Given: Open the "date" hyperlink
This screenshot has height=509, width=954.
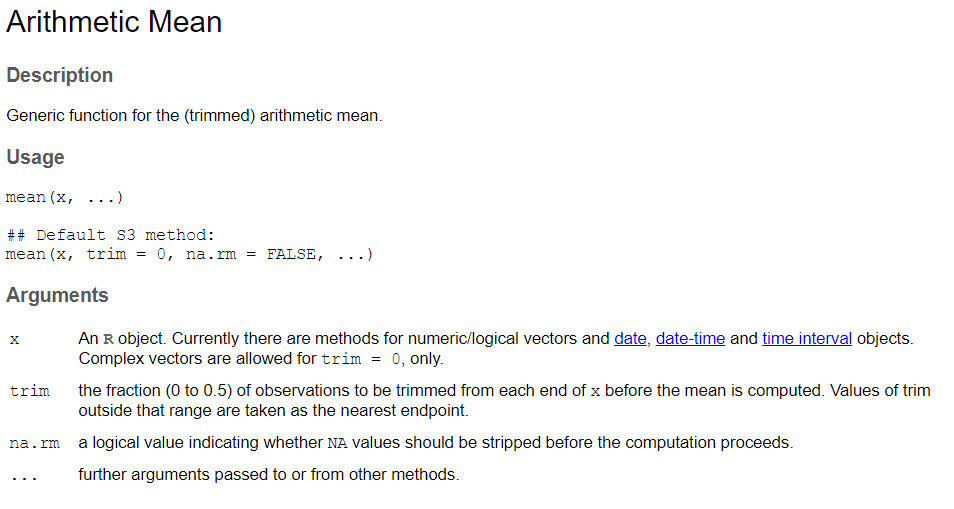Looking at the screenshot, I should (x=630, y=338).
